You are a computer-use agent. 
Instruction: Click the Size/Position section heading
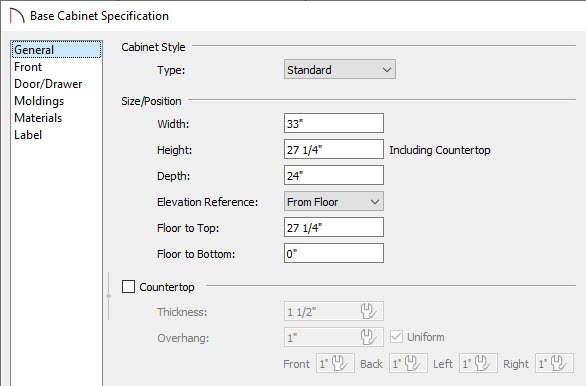[x=151, y=101]
